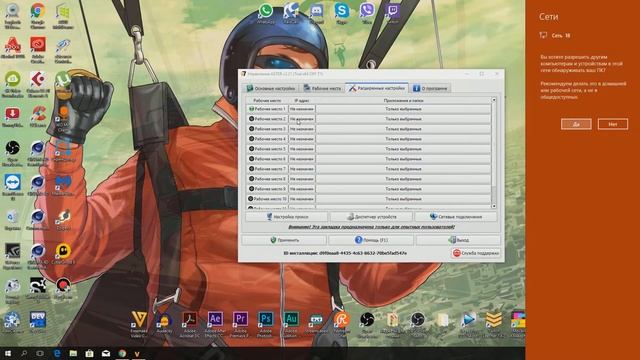This screenshot has width=640, height=360.
Task: Select the Расширенные настройки tab
Action: [x=377, y=88]
